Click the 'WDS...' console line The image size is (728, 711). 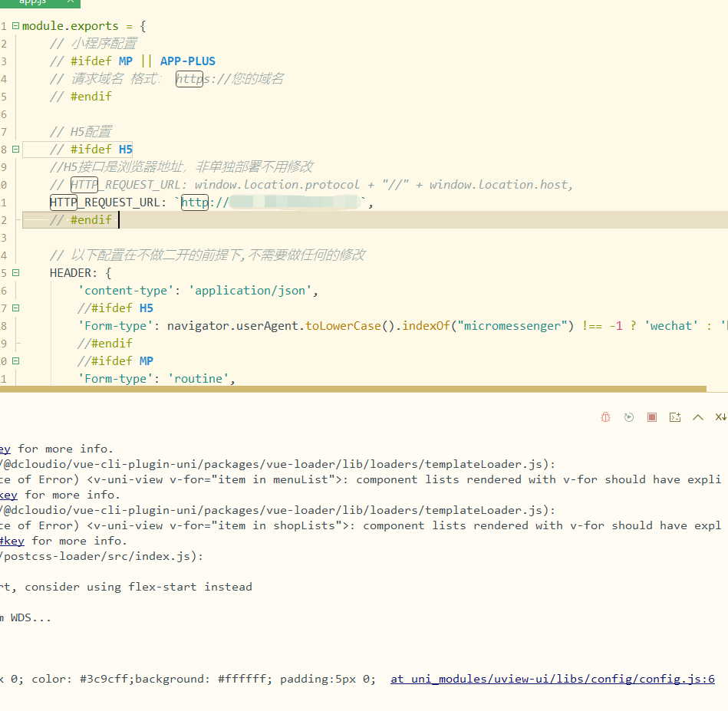tap(31, 617)
